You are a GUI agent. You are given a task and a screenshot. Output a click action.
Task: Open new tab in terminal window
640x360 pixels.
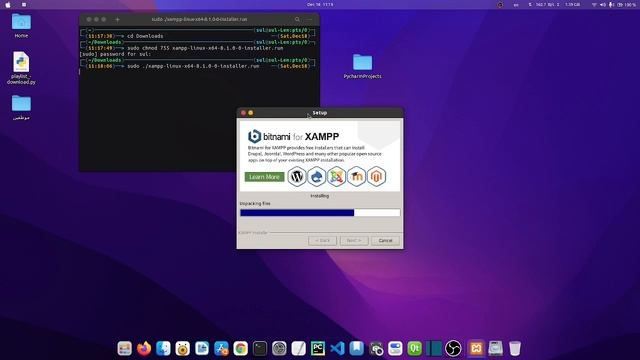pos(118,19)
